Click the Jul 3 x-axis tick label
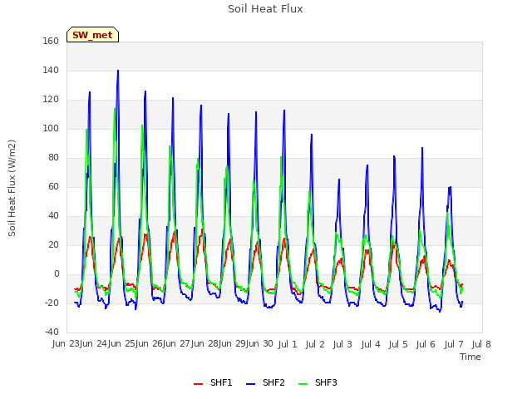This screenshot has width=532, height=399. click(x=342, y=344)
